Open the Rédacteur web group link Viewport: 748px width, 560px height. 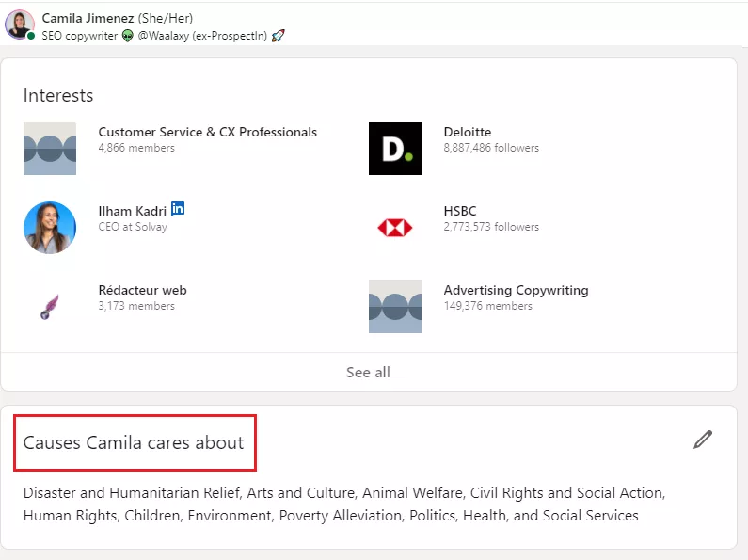[x=142, y=291]
